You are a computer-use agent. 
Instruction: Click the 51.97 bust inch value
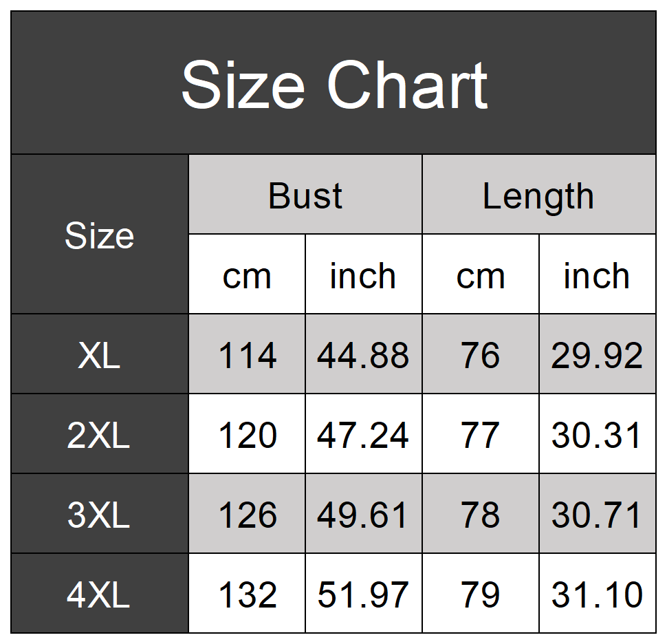[363, 594]
